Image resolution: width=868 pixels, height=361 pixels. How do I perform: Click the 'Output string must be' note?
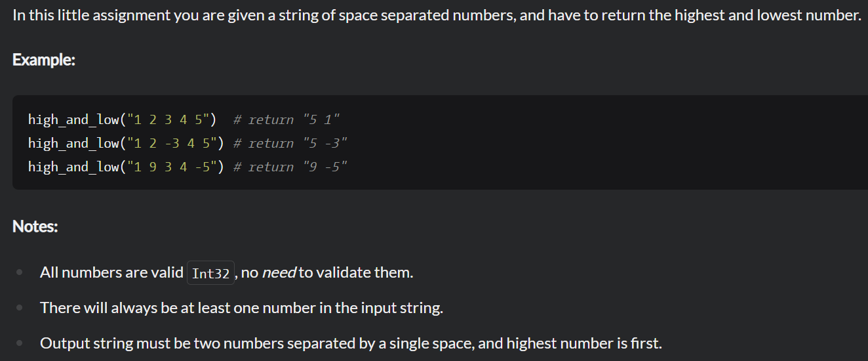(x=351, y=343)
